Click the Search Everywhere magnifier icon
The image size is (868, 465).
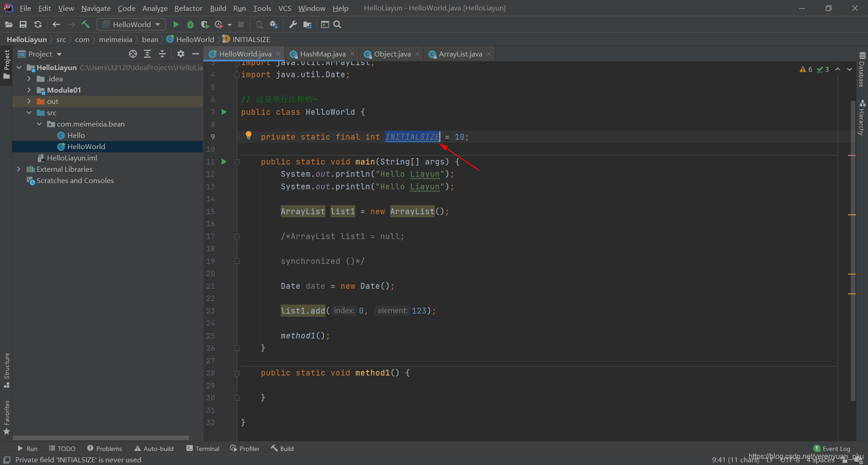(337, 24)
